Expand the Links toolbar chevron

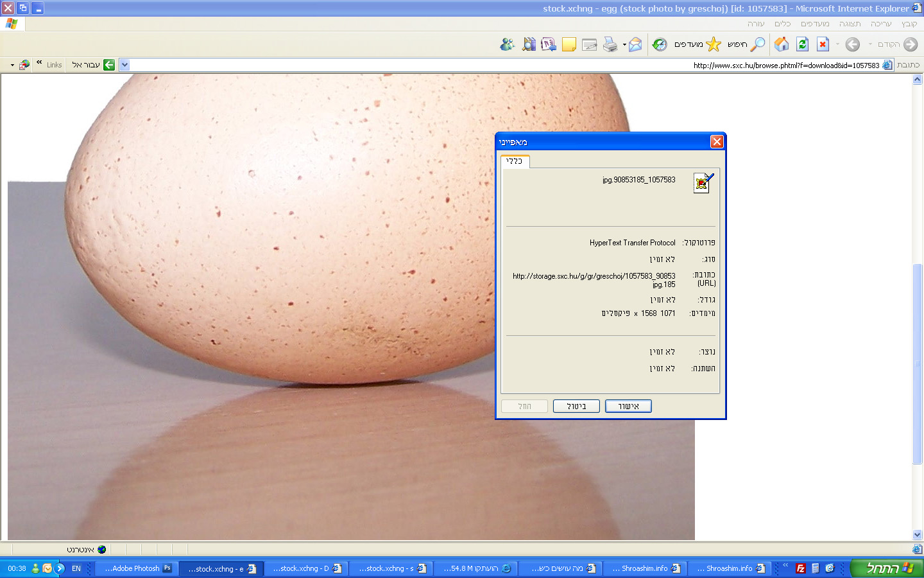(39, 63)
